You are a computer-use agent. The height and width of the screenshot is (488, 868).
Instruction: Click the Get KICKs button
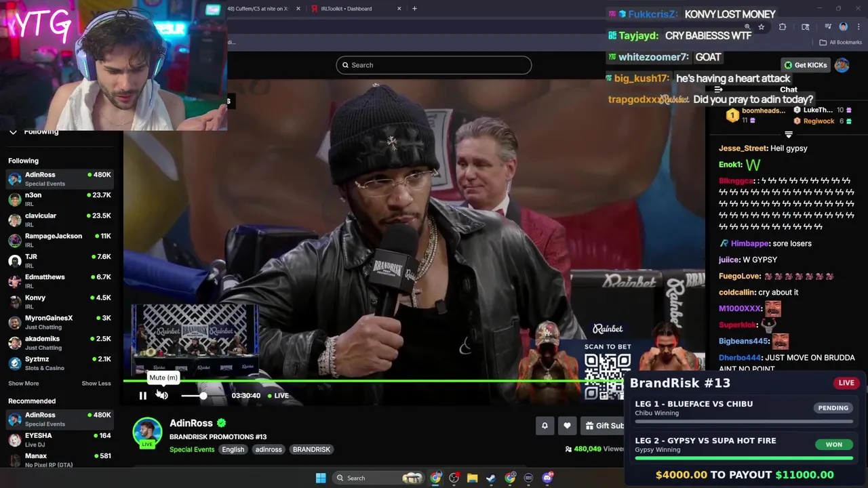(806, 65)
